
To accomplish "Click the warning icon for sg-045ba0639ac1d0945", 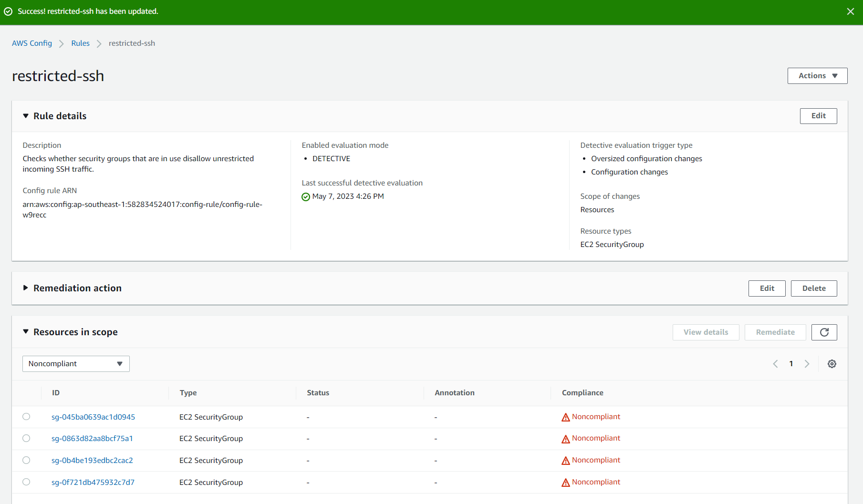I will (x=566, y=417).
